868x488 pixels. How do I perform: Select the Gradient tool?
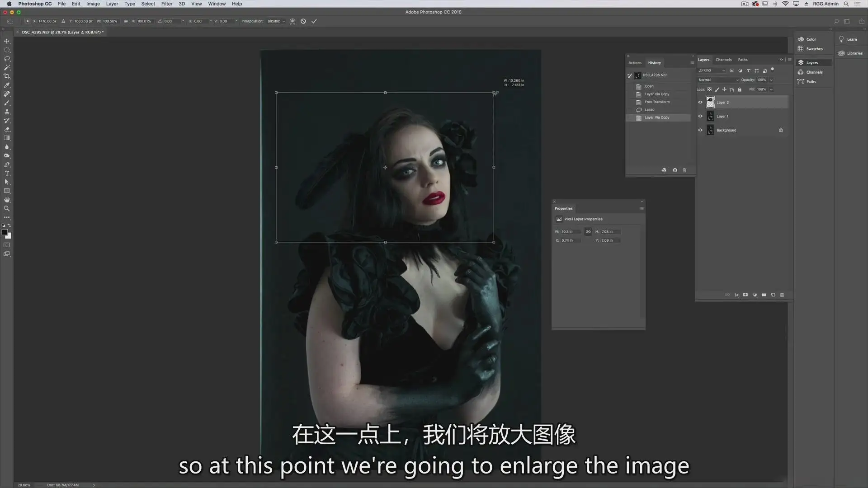[x=7, y=138]
